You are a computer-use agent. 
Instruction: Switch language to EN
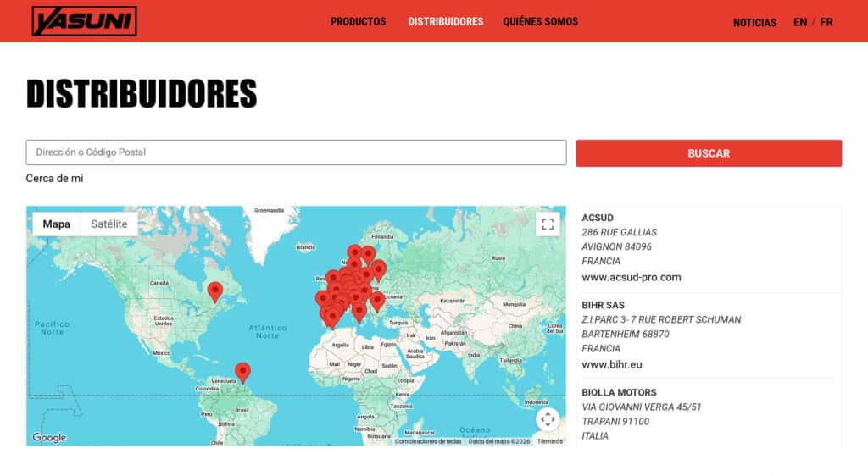pyautogui.click(x=800, y=23)
